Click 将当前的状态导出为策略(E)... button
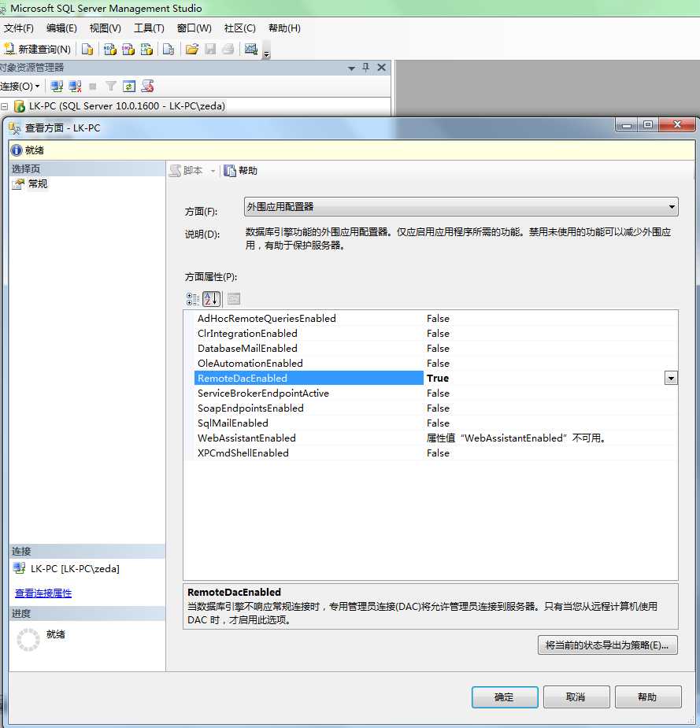 click(608, 645)
